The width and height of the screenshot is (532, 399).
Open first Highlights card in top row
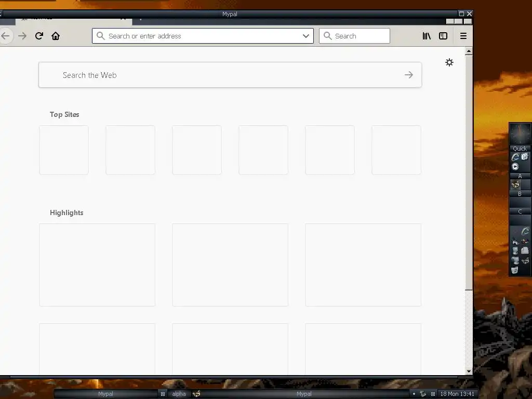[x=97, y=265]
